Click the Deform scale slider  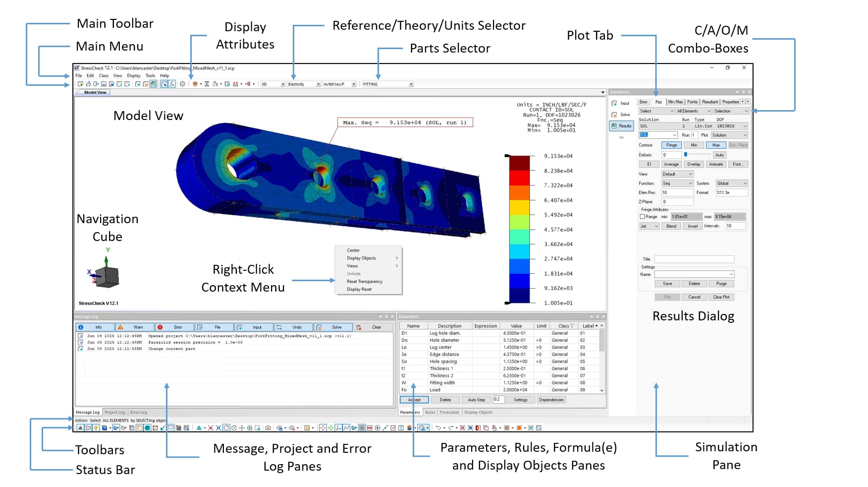click(x=686, y=155)
